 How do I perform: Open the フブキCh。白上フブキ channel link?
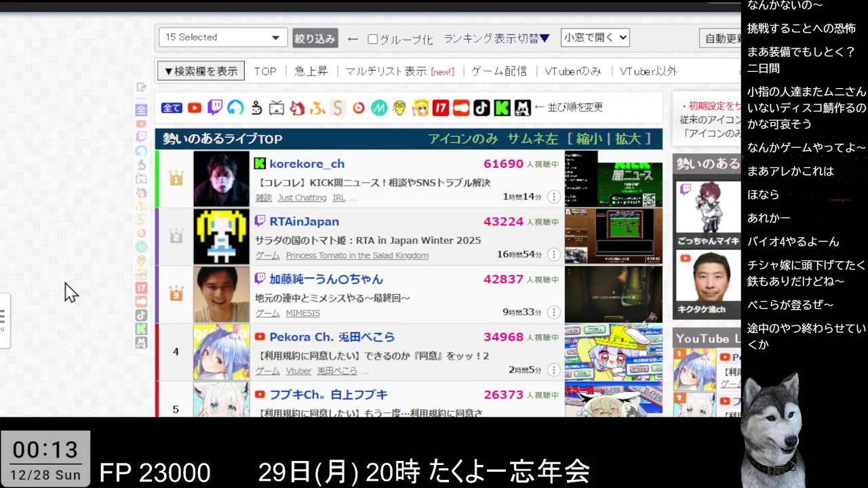click(x=328, y=394)
